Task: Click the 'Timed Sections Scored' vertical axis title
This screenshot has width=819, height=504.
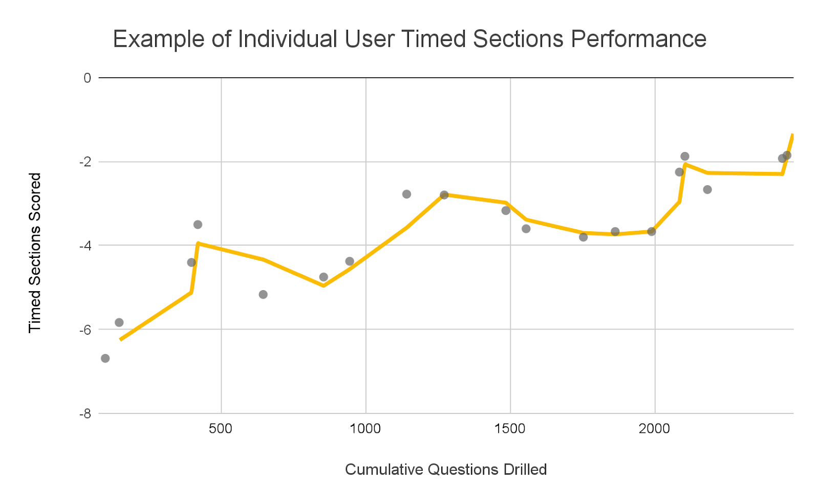Action: [x=35, y=253]
